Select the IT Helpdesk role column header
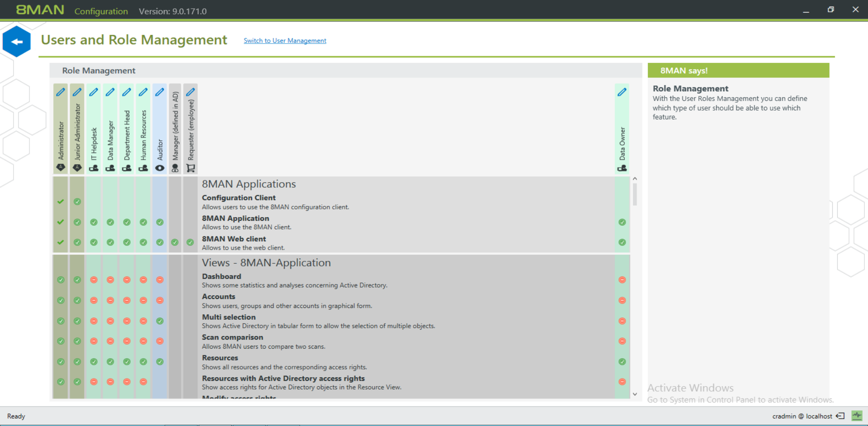The width and height of the screenshot is (868, 426). point(94,129)
